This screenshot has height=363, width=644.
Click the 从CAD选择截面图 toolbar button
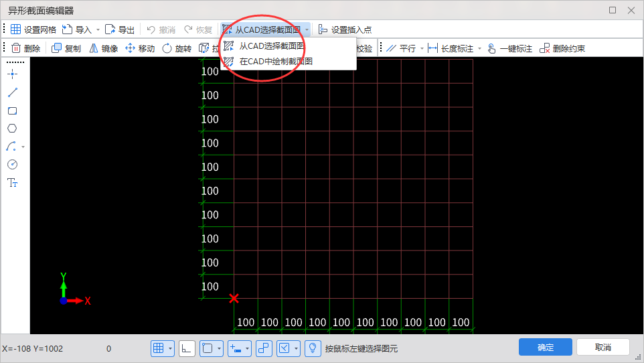tap(262, 29)
